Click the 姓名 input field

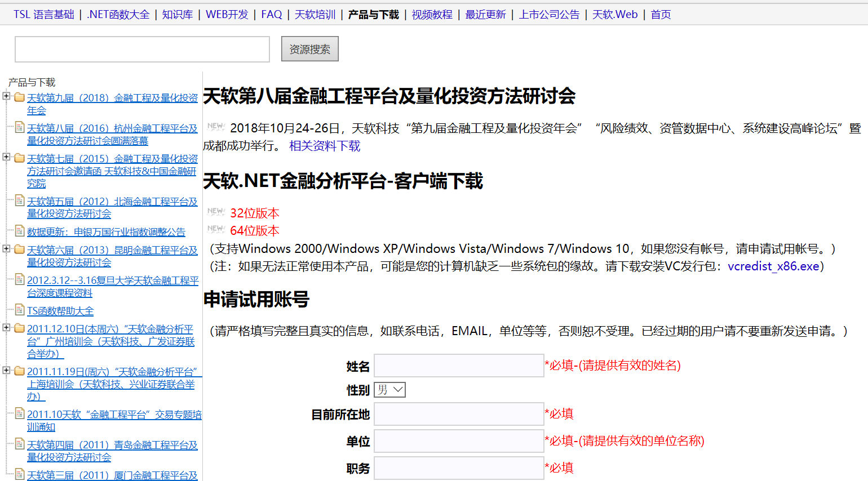[x=459, y=366]
